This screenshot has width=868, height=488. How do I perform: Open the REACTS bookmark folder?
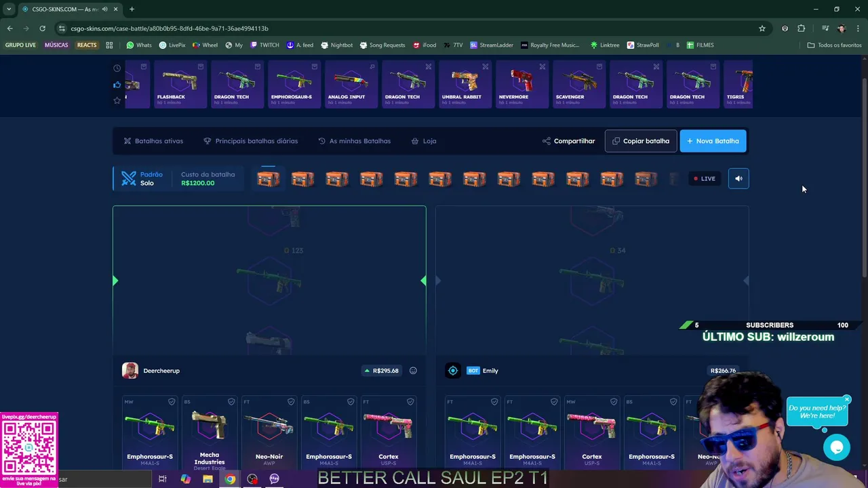coord(87,45)
